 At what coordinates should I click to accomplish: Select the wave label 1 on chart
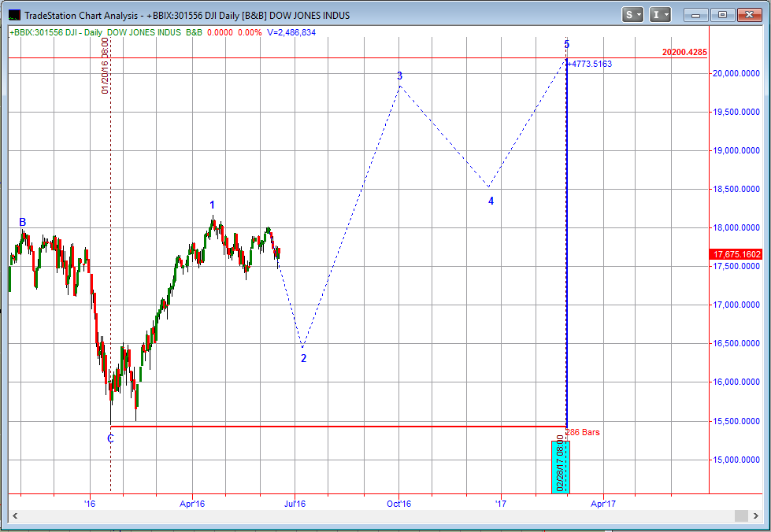pos(212,205)
